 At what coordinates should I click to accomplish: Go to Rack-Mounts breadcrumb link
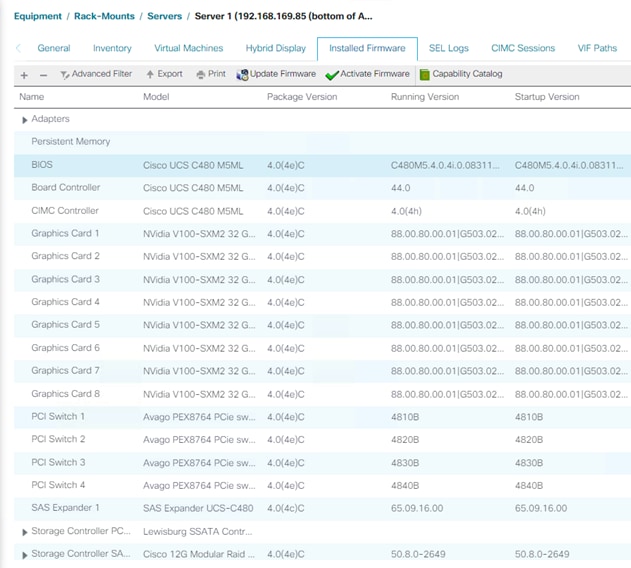(104, 17)
